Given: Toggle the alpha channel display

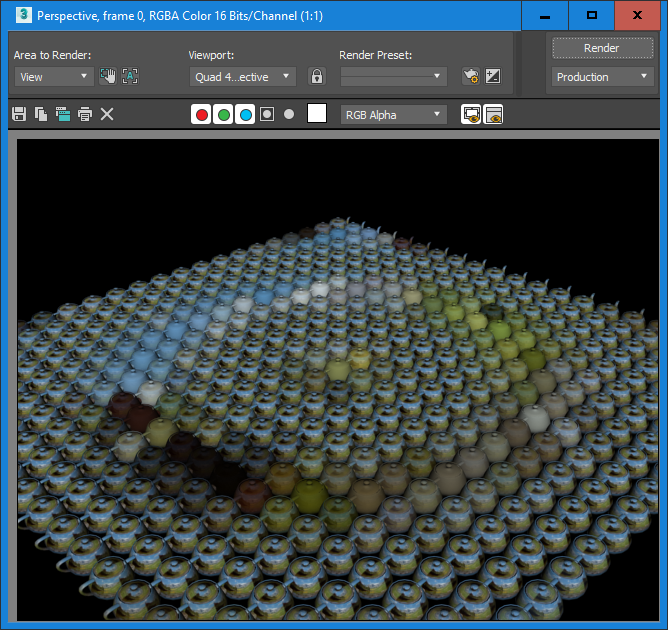Looking at the screenshot, I should click(267, 114).
